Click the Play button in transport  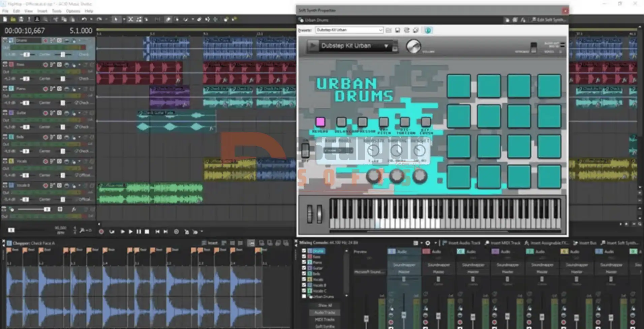(x=130, y=232)
